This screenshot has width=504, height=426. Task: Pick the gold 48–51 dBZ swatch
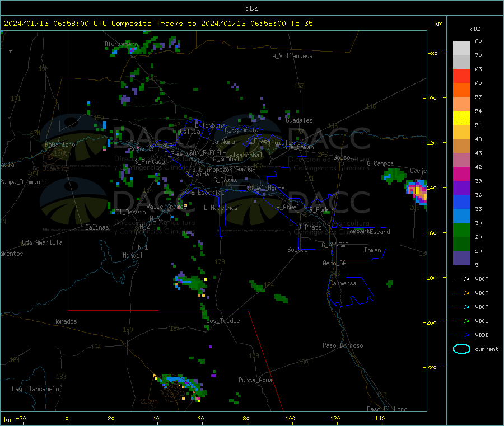click(461, 132)
